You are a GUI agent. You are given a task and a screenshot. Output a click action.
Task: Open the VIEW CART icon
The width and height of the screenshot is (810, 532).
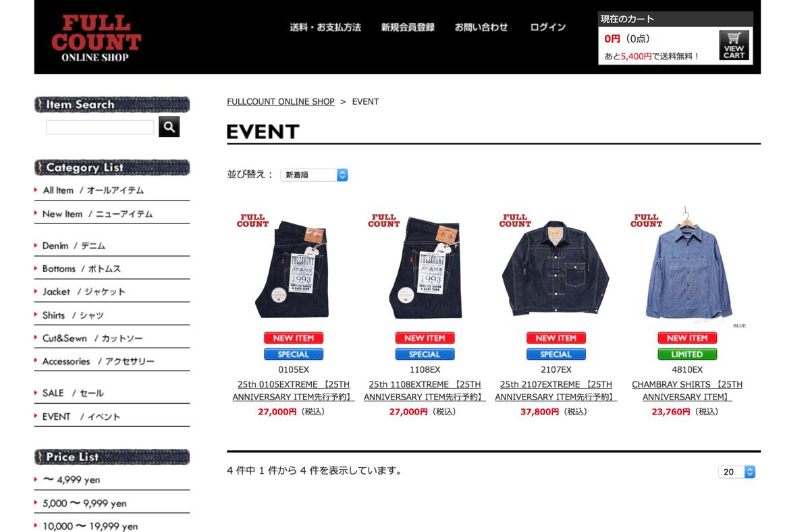734,46
